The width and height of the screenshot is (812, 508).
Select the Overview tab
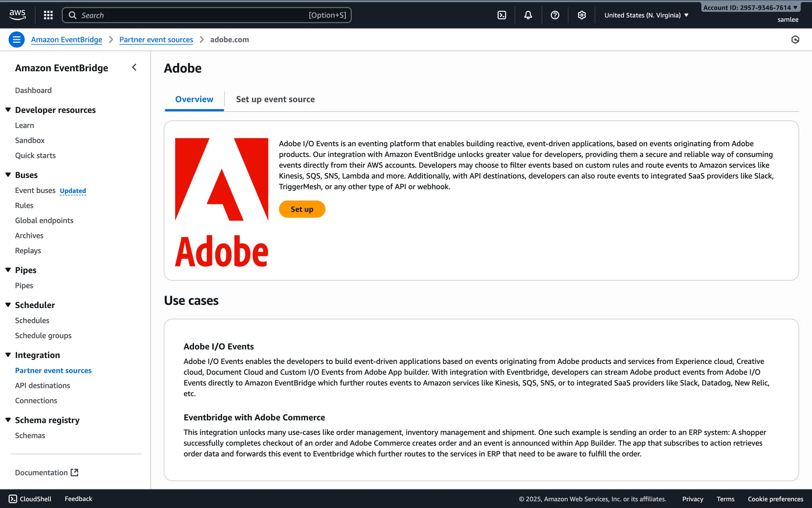(x=194, y=99)
